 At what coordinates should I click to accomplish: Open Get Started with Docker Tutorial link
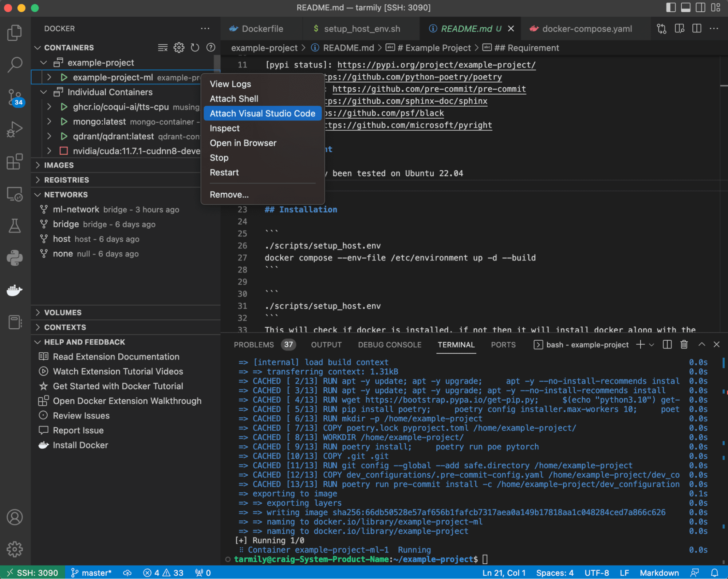(x=118, y=386)
